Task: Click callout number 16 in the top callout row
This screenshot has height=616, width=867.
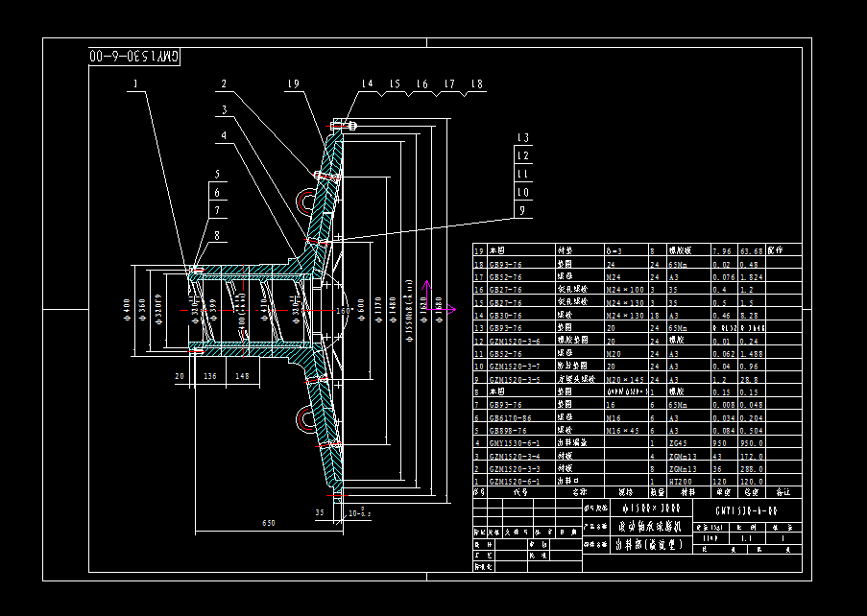Action: 421,84
